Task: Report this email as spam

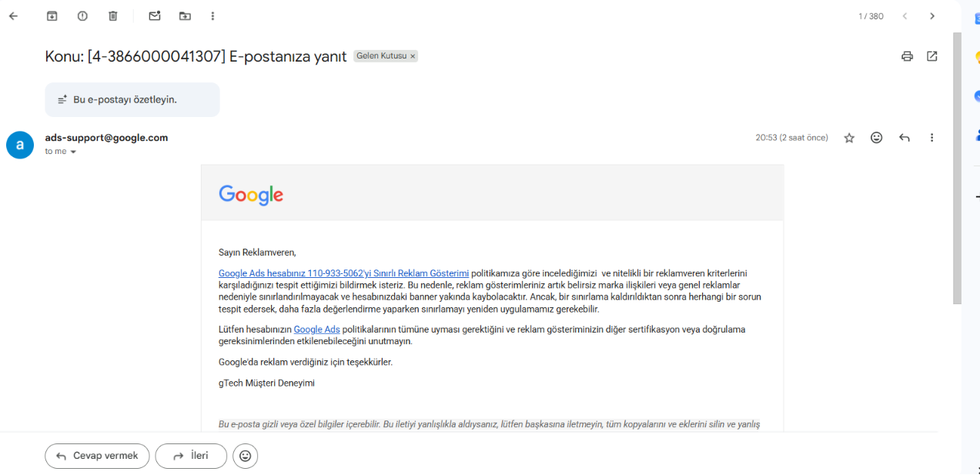Action: pyautogui.click(x=82, y=16)
